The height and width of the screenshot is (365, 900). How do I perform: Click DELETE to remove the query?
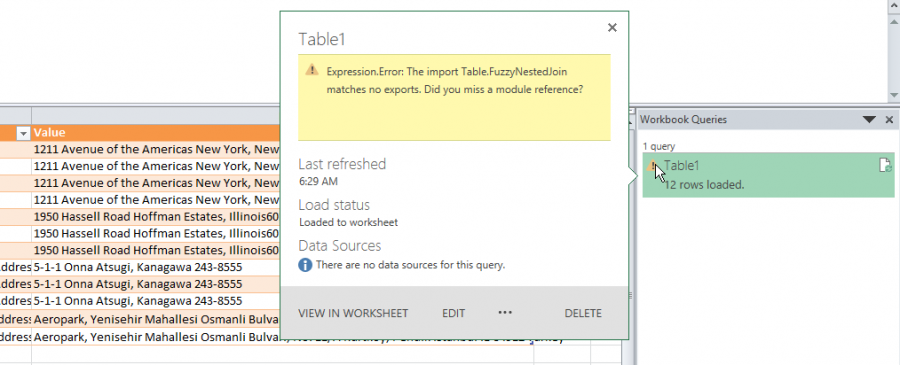[583, 313]
